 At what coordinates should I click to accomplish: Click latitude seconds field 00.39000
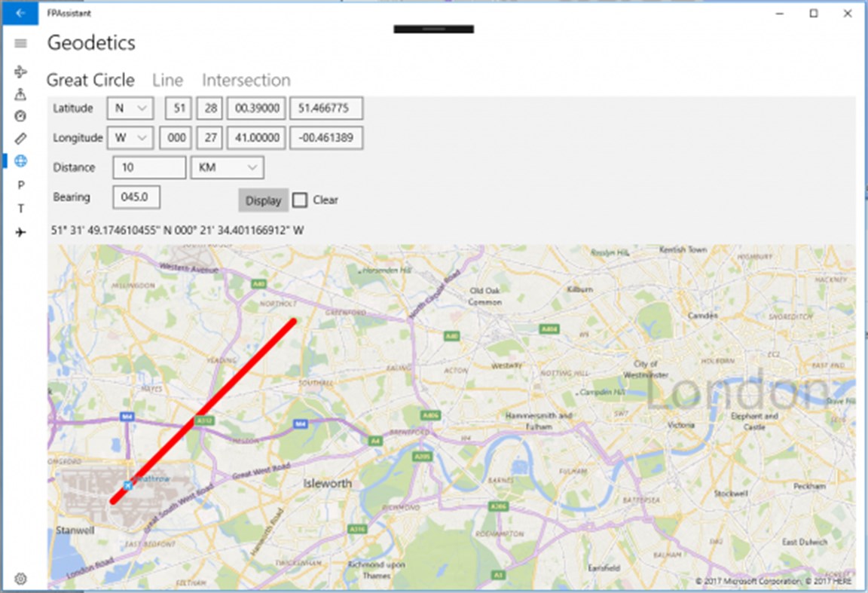pyautogui.click(x=256, y=109)
